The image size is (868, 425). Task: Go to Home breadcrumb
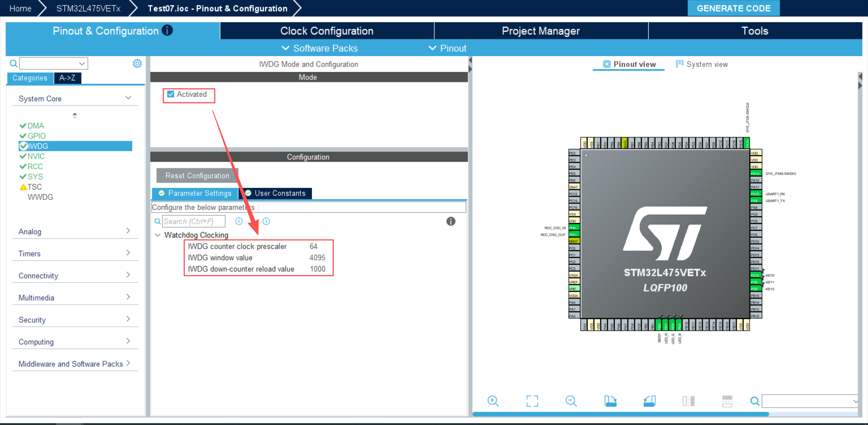coord(20,8)
